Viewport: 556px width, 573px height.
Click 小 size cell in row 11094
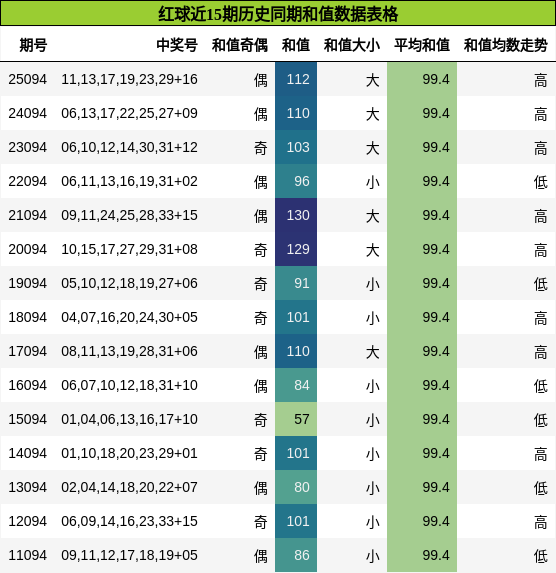point(372,556)
